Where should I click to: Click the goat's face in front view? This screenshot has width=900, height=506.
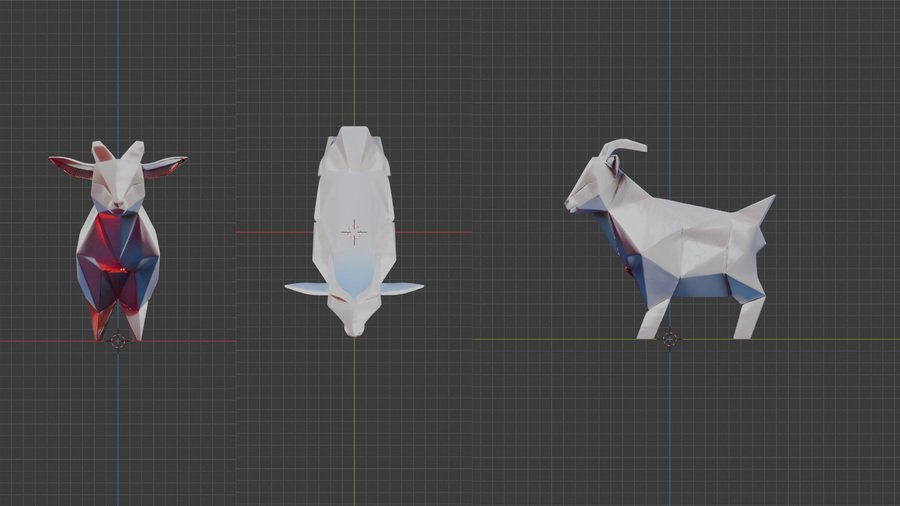118,185
